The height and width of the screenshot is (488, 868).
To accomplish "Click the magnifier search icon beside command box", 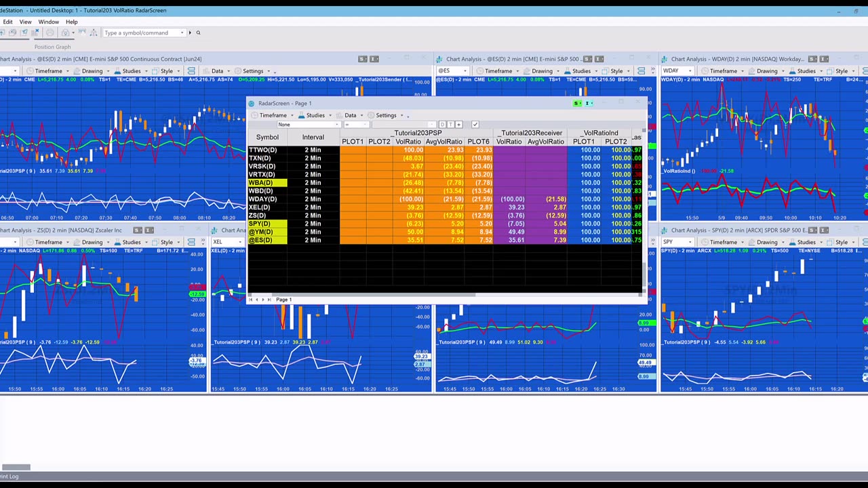I will pos(197,33).
